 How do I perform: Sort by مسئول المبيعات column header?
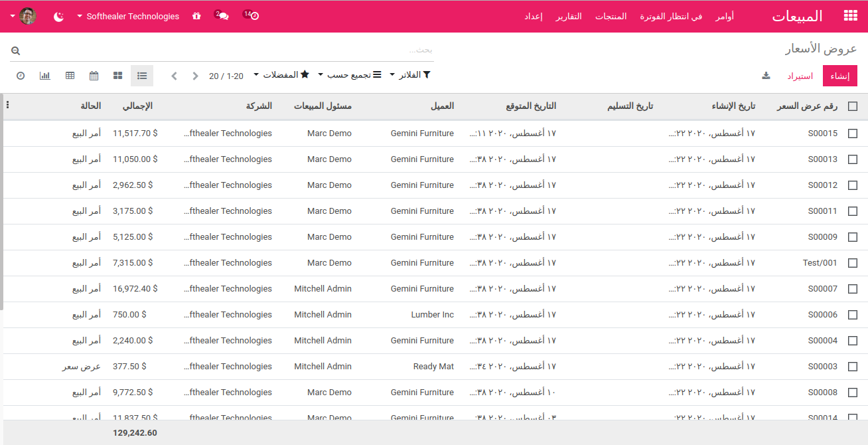point(323,106)
